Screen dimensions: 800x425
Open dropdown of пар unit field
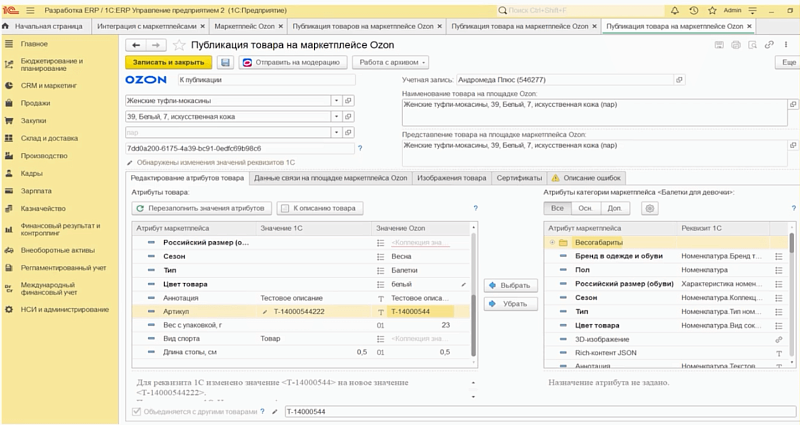tap(336, 133)
